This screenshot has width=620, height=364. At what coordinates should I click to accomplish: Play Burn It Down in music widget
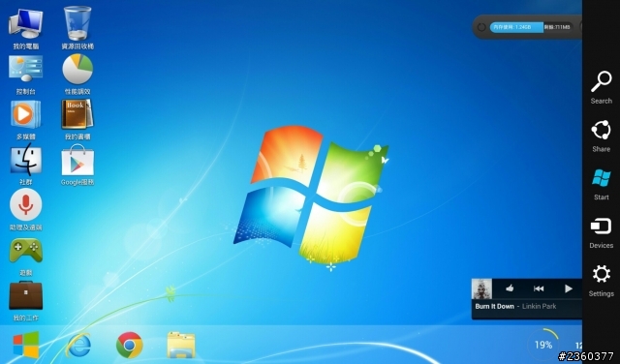pos(569,288)
